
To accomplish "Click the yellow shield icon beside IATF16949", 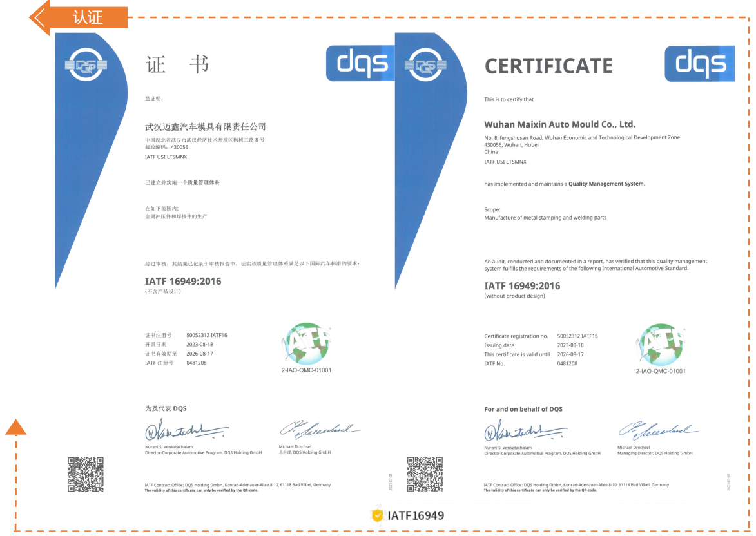I will click(377, 515).
